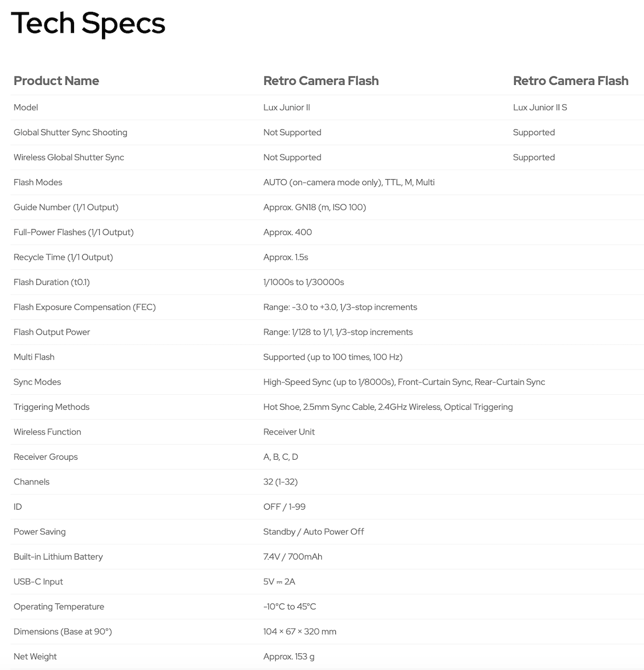The width and height of the screenshot is (644, 670).
Task: Click the Flash Exposure Compensation (FEC) label
Action: coord(85,307)
